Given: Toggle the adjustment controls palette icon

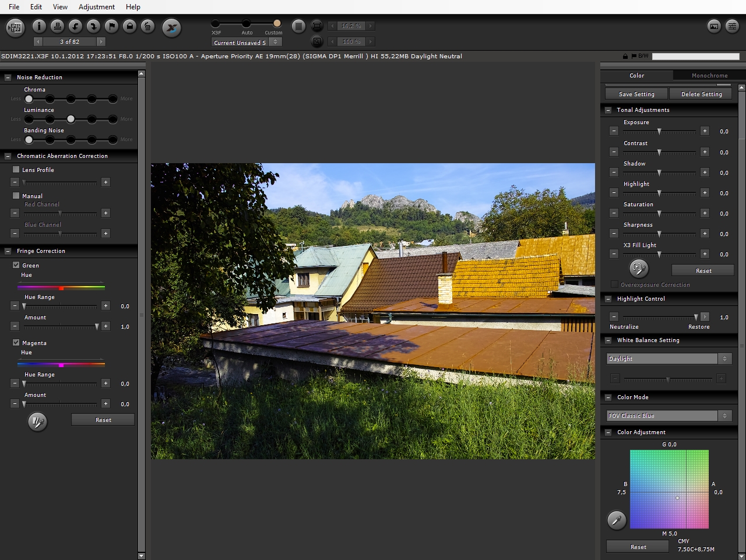Looking at the screenshot, I should point(732,26).
